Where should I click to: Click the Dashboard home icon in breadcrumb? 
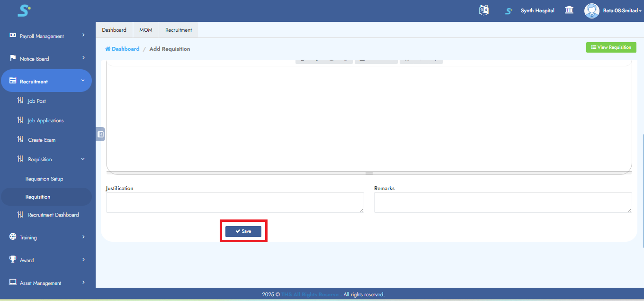click(x=108, y=49)
